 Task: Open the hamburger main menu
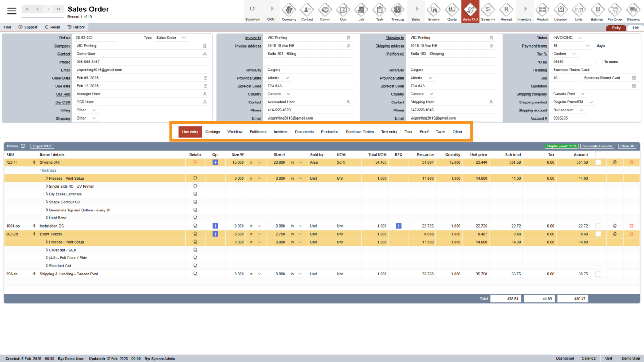[x=12, y=11]
